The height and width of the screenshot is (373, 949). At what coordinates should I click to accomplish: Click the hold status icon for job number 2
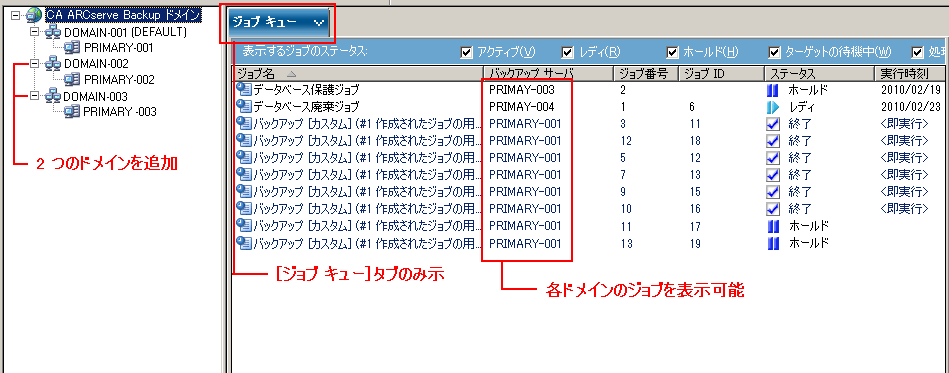click(x=773, y=91)
